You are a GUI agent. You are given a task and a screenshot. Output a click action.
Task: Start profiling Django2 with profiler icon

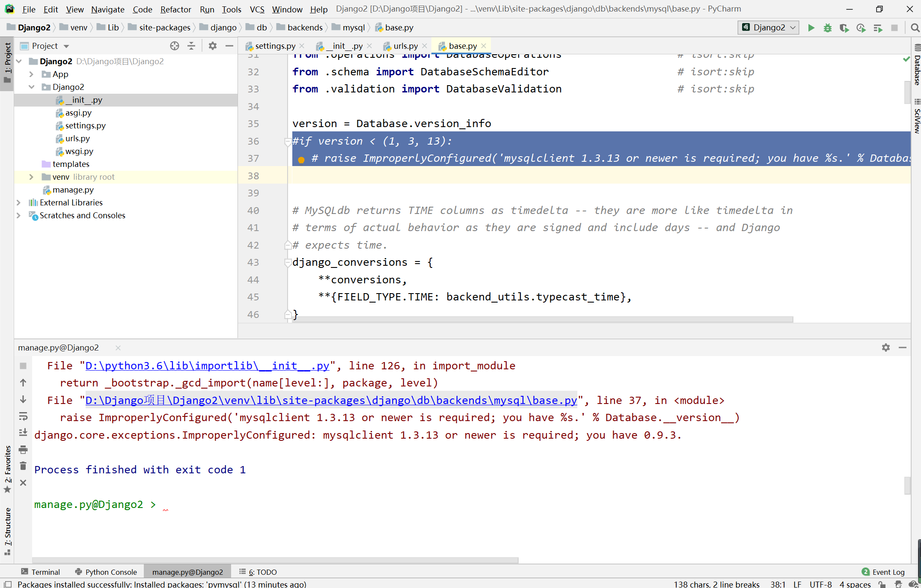tap(861, 28)
